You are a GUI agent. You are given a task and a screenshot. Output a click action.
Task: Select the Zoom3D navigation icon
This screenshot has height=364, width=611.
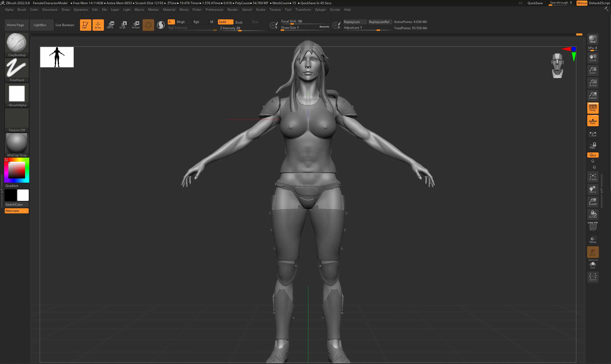[x=593, y=201]
